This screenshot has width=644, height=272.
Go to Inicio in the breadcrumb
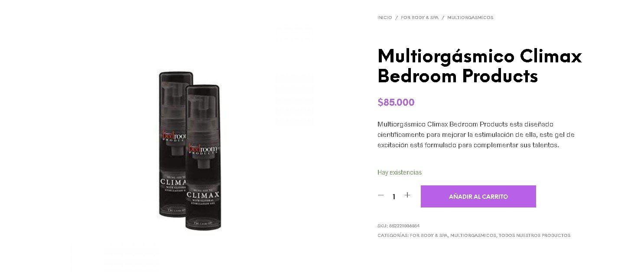point(384,18)
